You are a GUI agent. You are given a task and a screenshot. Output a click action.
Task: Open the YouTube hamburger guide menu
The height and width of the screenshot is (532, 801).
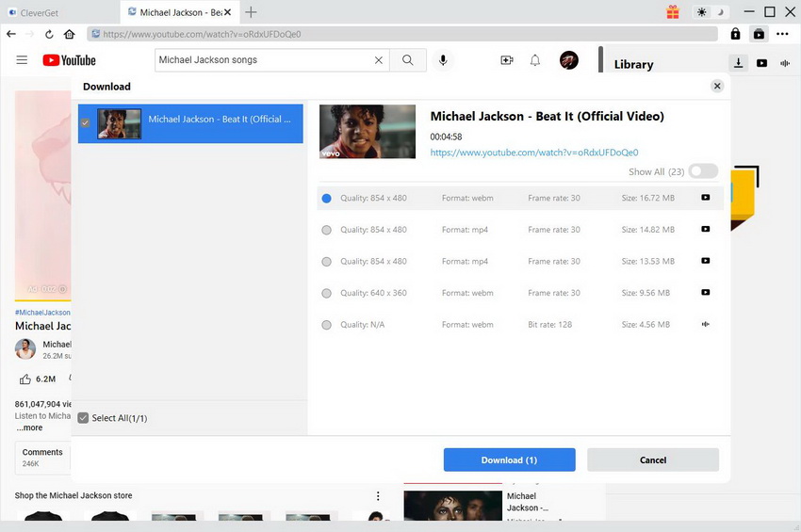point(22,60)
